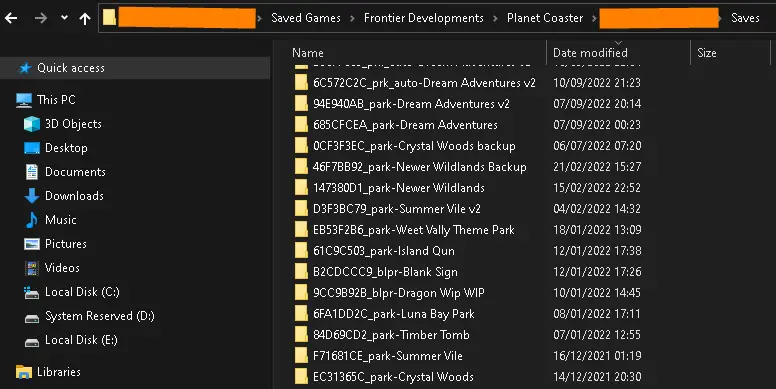
Task: Go up one folder level
Action: click(85, 19)
